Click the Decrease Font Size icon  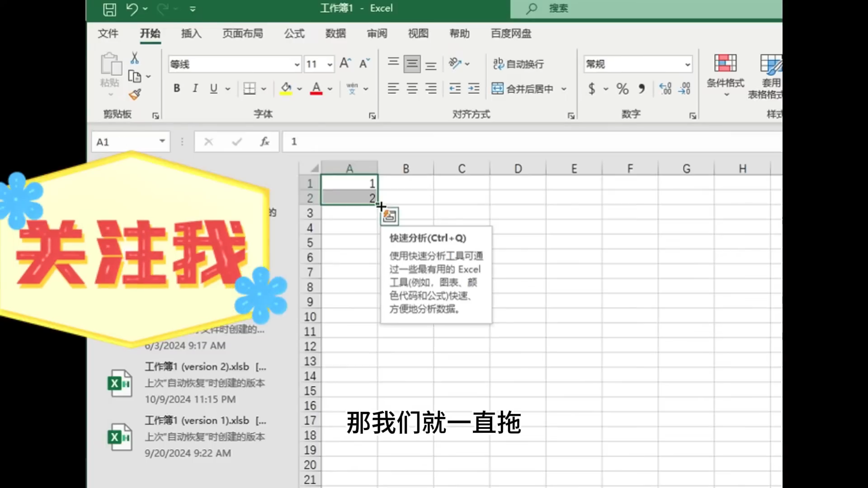(x=364, y=63)
